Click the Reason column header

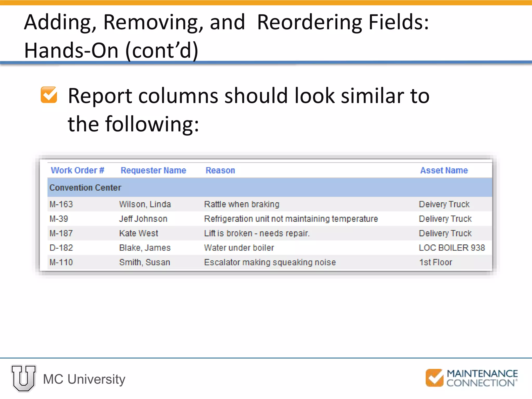[x=220, y=170]
